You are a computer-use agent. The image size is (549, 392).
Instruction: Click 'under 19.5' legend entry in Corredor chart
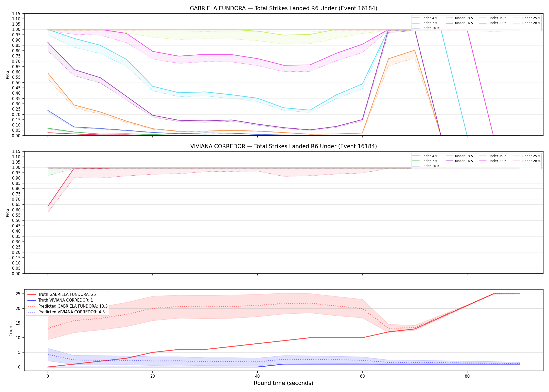pos(493,156)
